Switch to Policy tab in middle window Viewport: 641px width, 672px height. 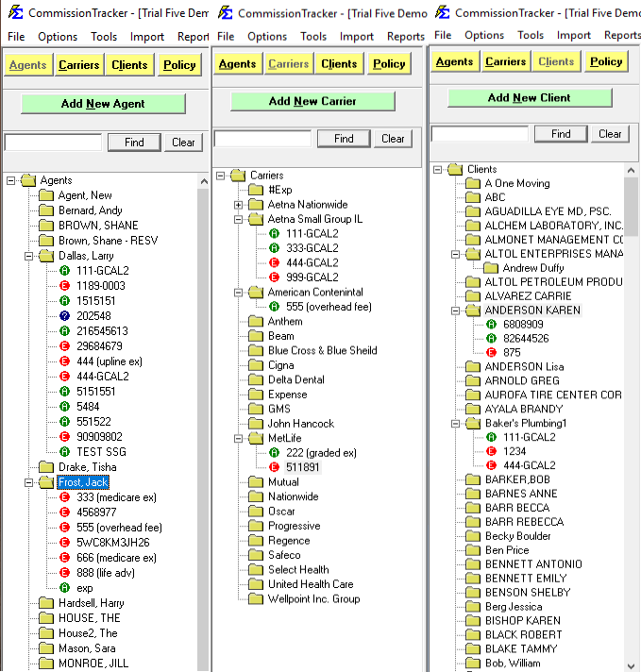(389, 64)
